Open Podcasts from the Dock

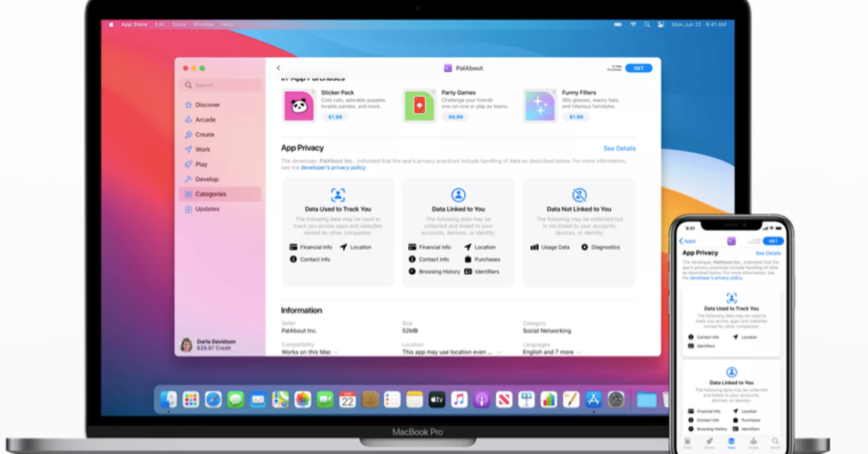tap(482, 399)
